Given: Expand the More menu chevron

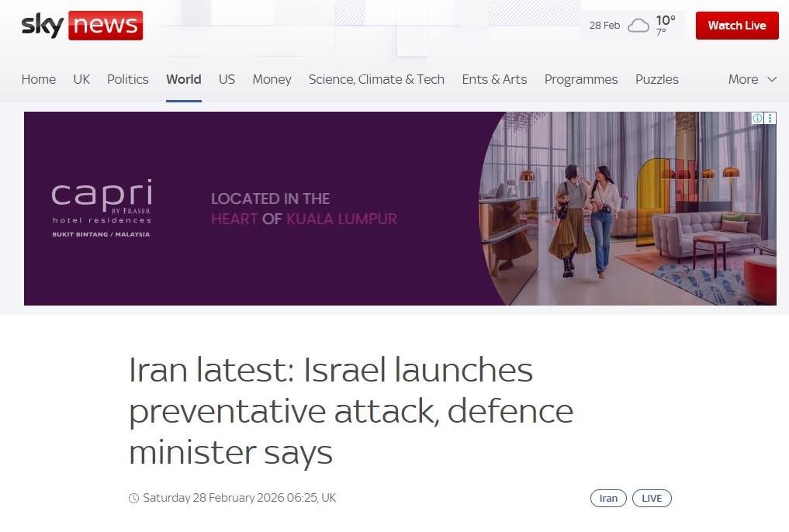Looking at the screenshot, I should 772,79.
